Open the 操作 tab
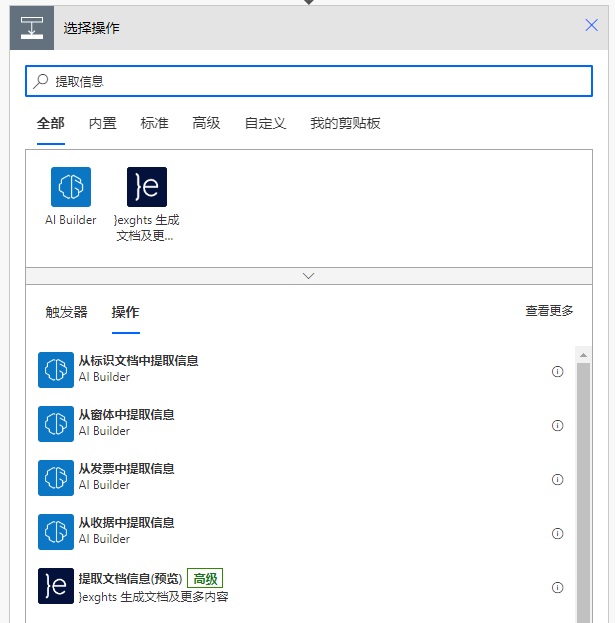This screenshot has height=623, width=615. point(126,312)
